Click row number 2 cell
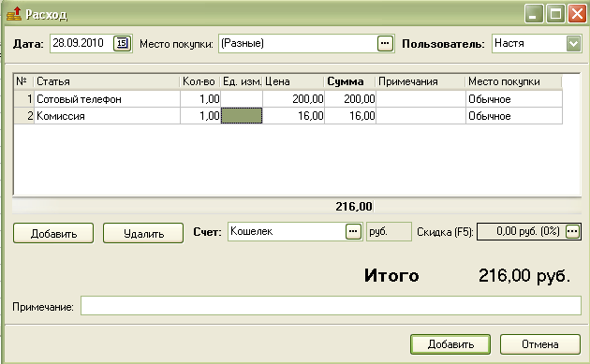This screenshot has width=590, height=364. coord(24,116)
